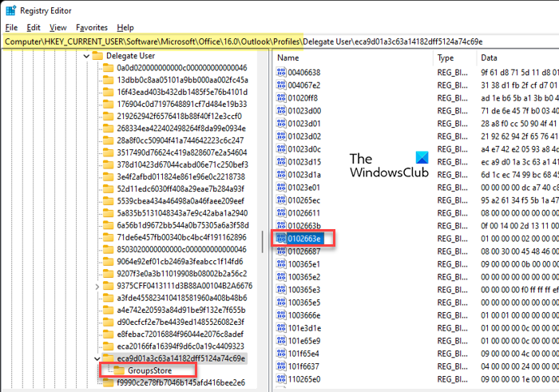
Task: Click binary value icon of 0102663e
Action: (281, 239)
